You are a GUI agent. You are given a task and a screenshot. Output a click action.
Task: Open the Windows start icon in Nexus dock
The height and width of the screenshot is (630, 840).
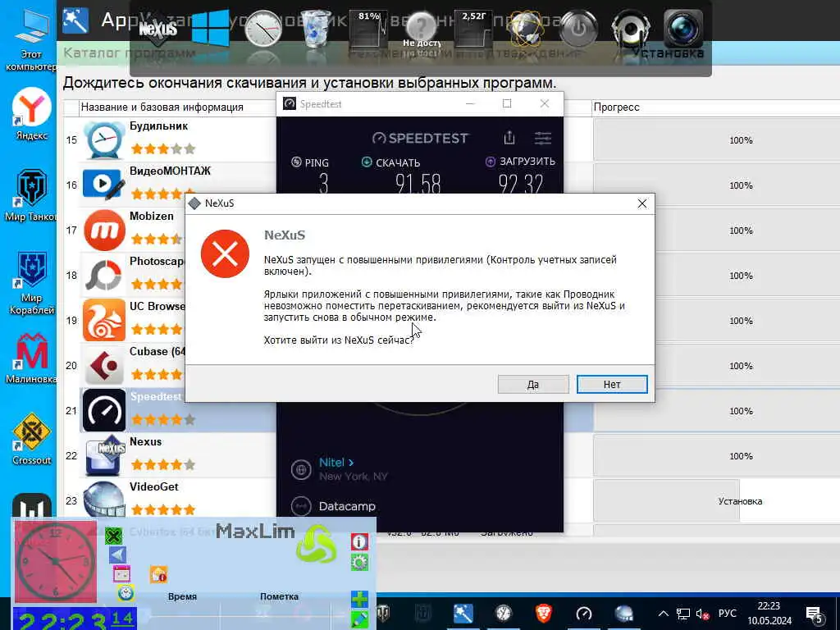210,29
